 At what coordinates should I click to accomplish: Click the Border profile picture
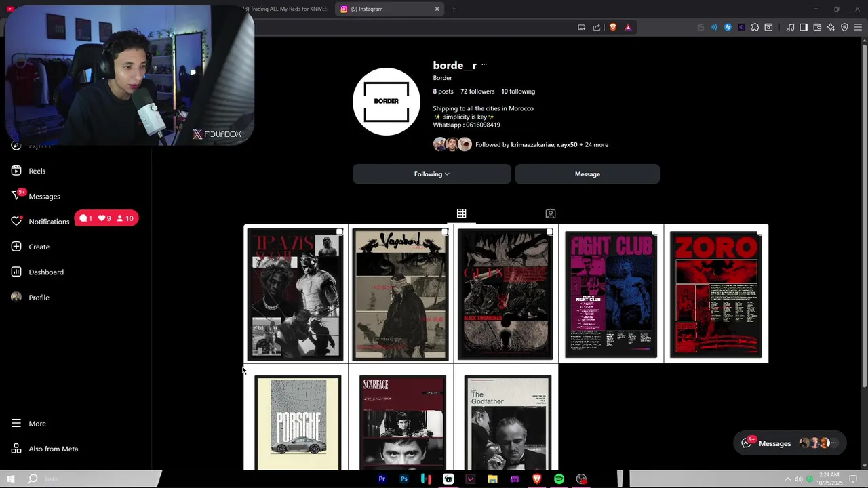(x=387, y=102)
